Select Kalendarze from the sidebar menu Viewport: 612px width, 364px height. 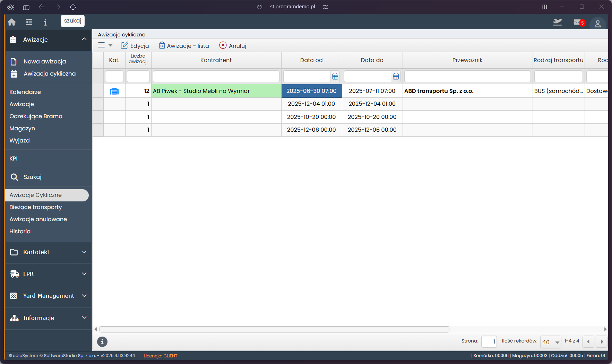pos(25,92)
